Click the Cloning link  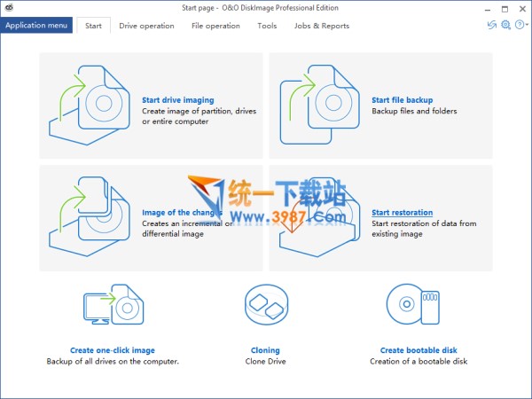click(x=265, y=350)
